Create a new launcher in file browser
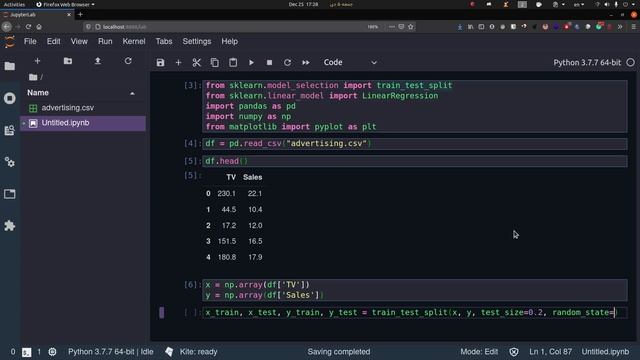 coord(37,61)
